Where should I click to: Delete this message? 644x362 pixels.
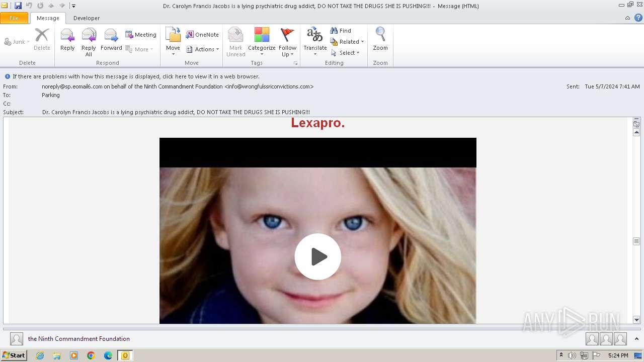pos(42,40)
